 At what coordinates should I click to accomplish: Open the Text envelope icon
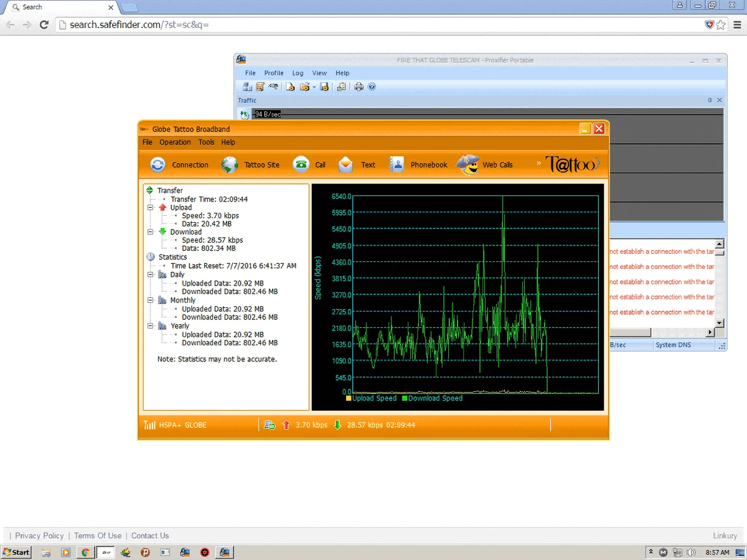(345, 165)
